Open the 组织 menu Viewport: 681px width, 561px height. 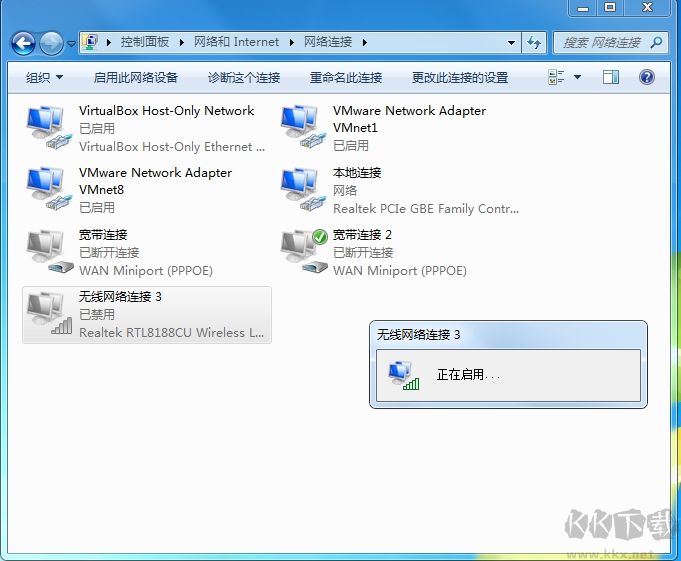tap(44, 78)
